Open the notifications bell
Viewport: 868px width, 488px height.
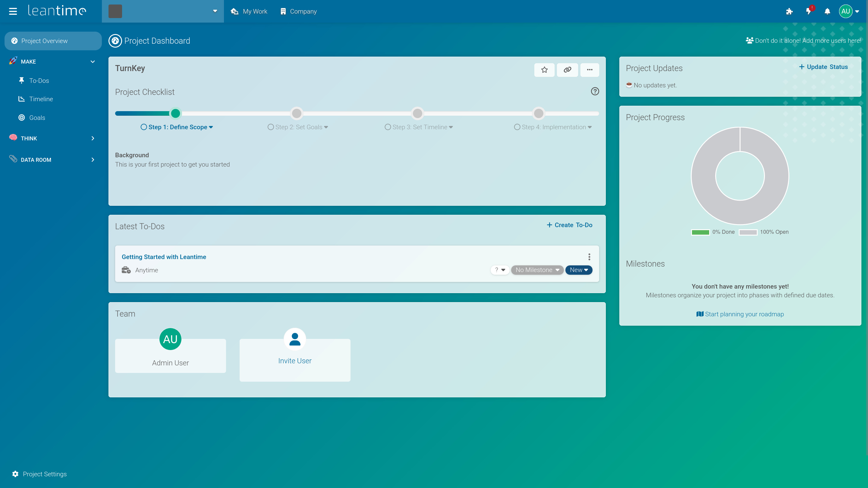tap(827, 11)
